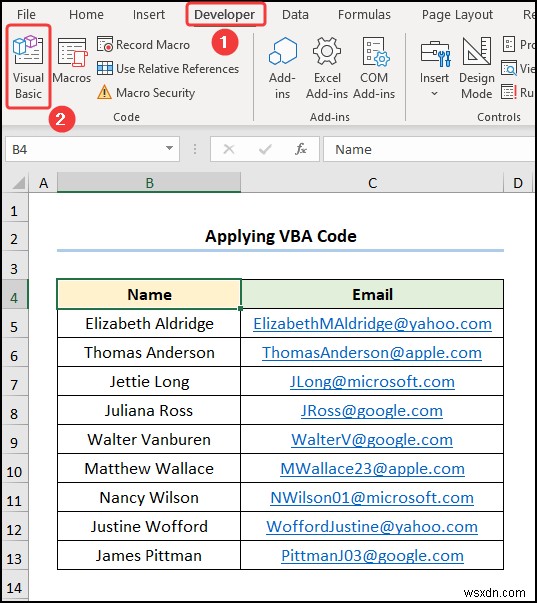Select the Nancy Wilson cell
The image size is (537, 603).
click(x=149, y=498)
